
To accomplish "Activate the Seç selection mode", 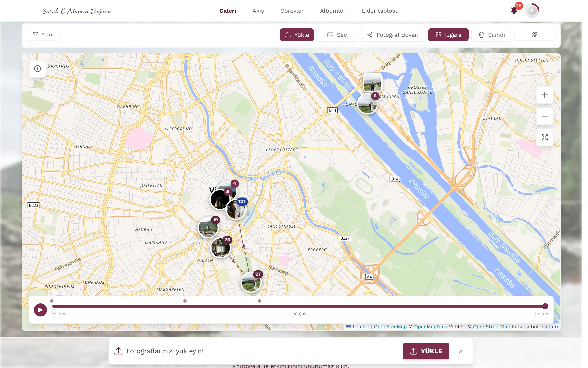I will pyautogui.click(x=337, y=35).
